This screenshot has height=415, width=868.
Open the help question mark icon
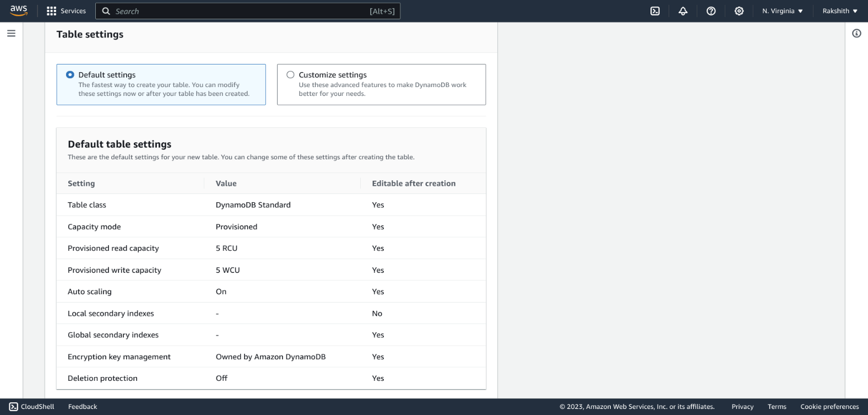(711, 11)
